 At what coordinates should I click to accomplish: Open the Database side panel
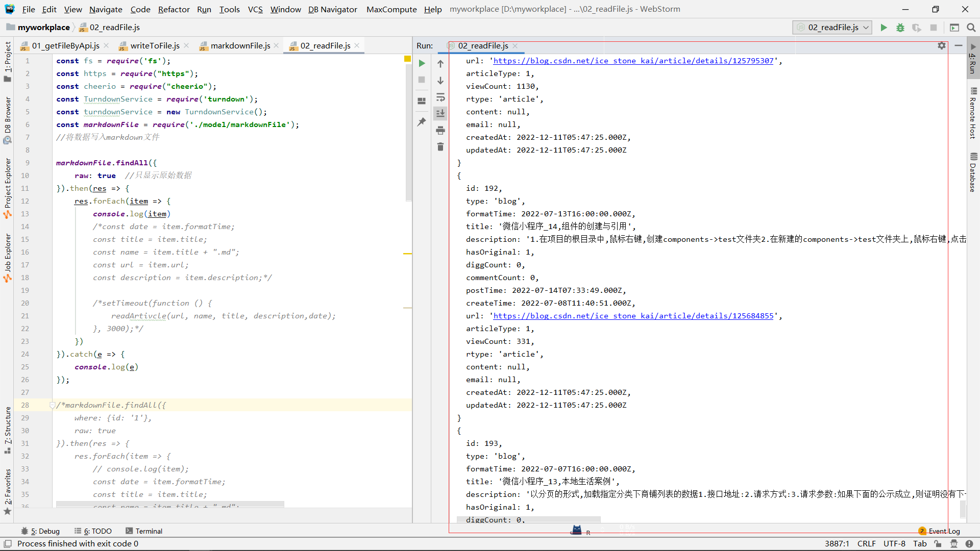coord(973,172)
